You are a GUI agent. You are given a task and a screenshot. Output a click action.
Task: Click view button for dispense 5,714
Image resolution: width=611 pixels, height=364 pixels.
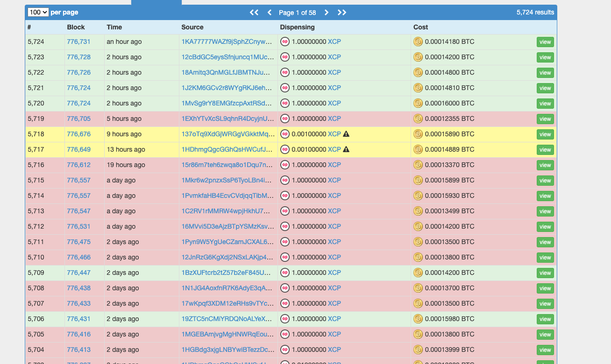(x=545, y=196)
